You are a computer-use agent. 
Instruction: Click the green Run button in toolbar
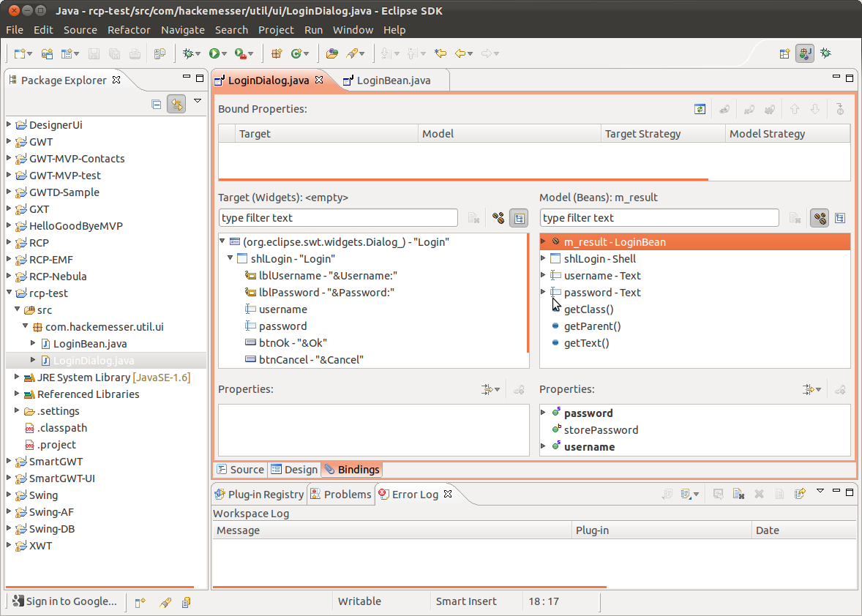[214, 53]
